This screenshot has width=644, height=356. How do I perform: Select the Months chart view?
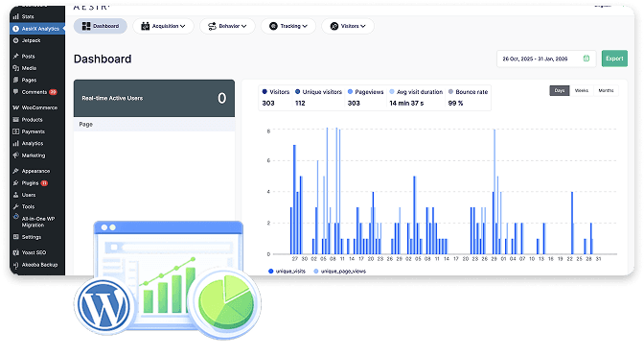click(x=606, y=90)
